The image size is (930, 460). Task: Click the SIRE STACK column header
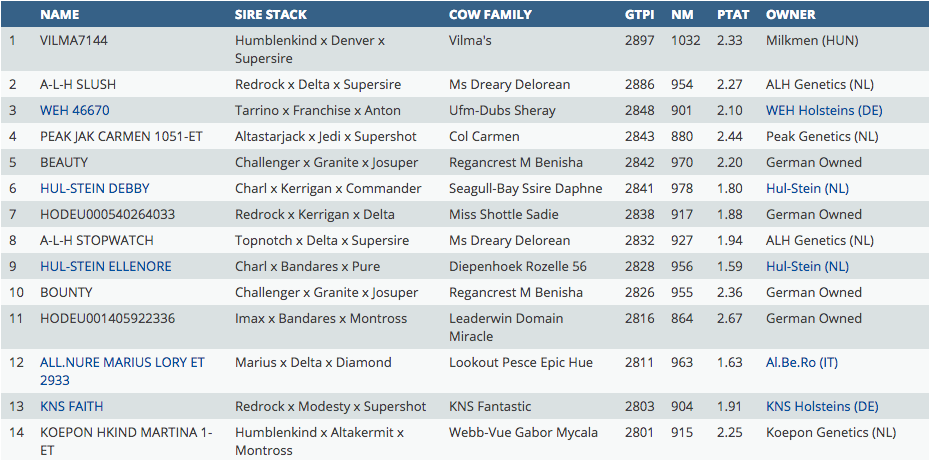click(x=270, y=15)
